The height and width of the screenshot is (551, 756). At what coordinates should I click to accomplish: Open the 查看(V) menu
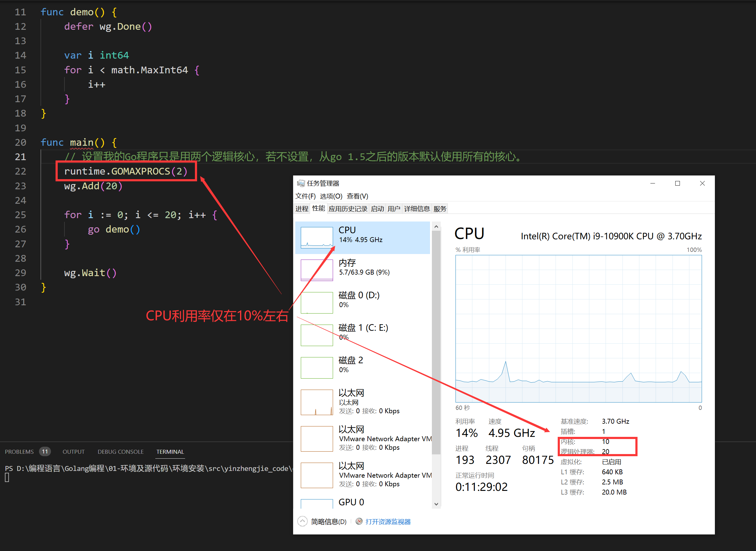point(358,196)
